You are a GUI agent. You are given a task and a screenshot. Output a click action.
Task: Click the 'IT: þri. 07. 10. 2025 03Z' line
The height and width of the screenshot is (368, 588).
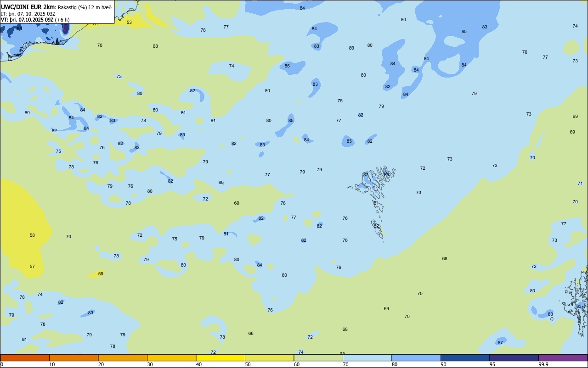(28, 13)
